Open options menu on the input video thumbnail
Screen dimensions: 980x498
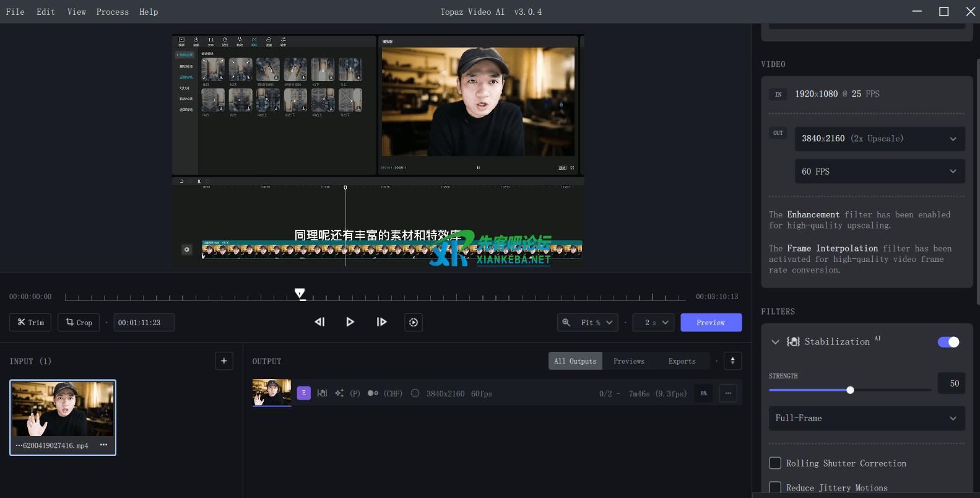(x=103, y=445)
